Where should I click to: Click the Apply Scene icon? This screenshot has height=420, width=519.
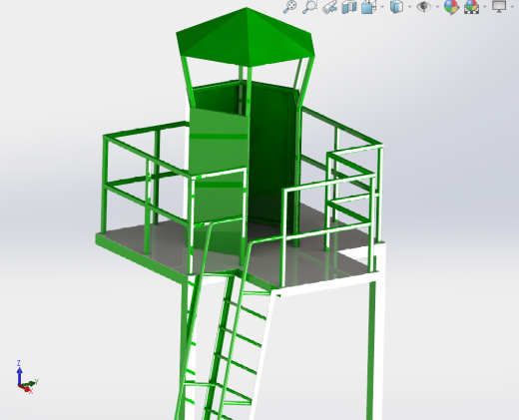(472, 6)
